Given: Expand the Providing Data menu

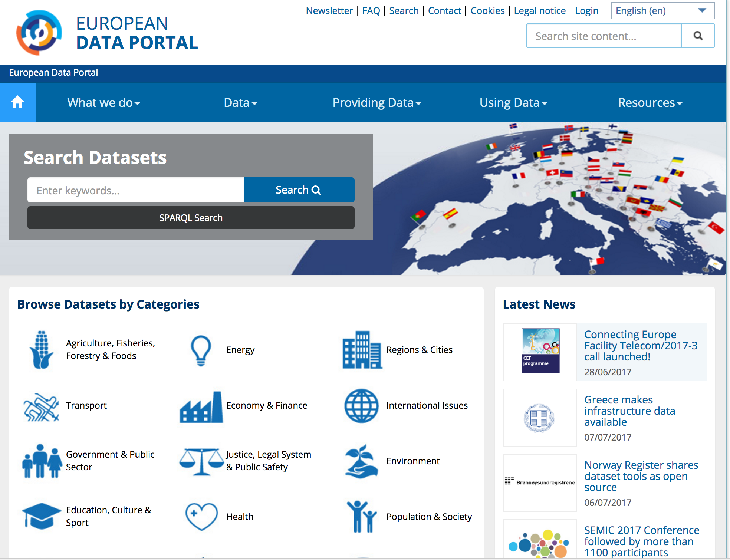Looking at the screenshot, I should click(376, 103).
